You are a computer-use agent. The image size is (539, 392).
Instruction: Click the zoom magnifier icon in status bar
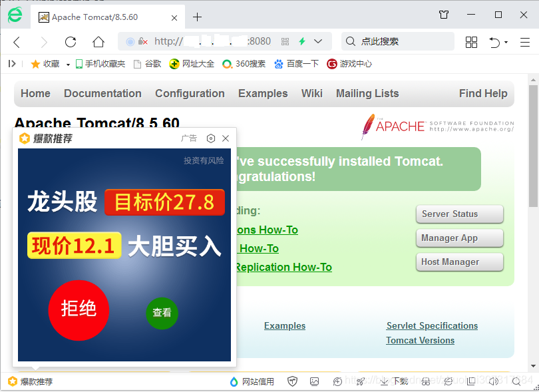(x=516, y=381)
